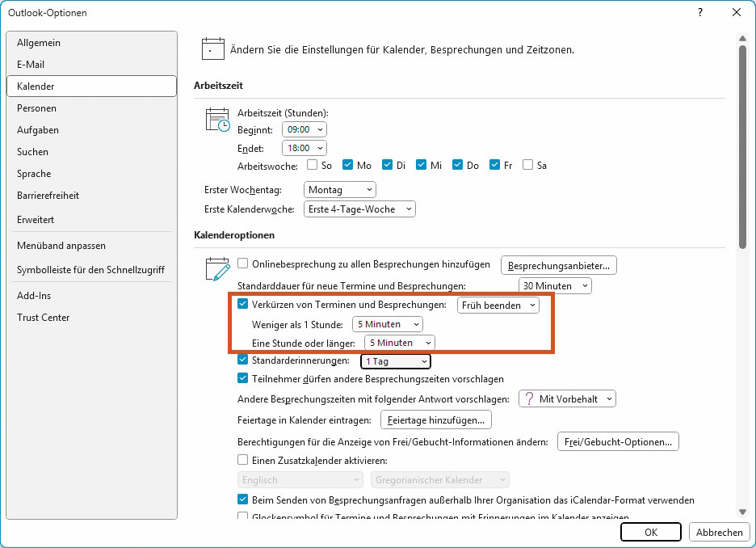
Task: Open the Standarderinnerungen 1 Tag dropdown
Action: [395, 361]
